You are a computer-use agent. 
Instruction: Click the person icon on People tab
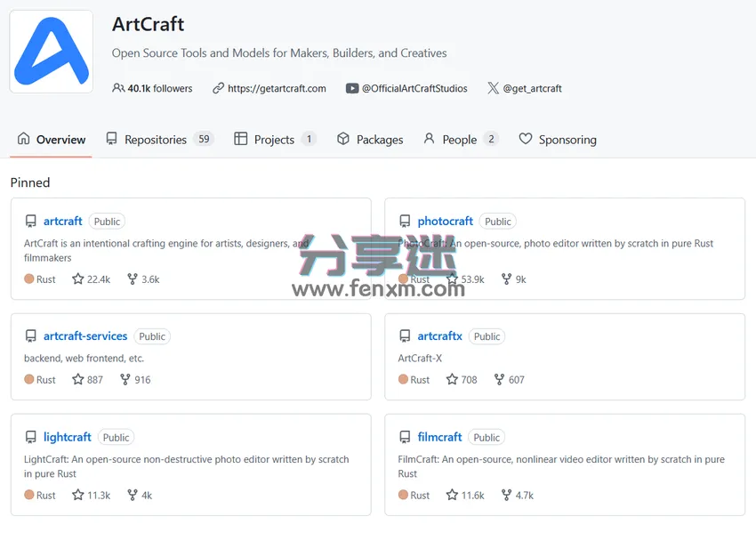click(x=429, y=139)
